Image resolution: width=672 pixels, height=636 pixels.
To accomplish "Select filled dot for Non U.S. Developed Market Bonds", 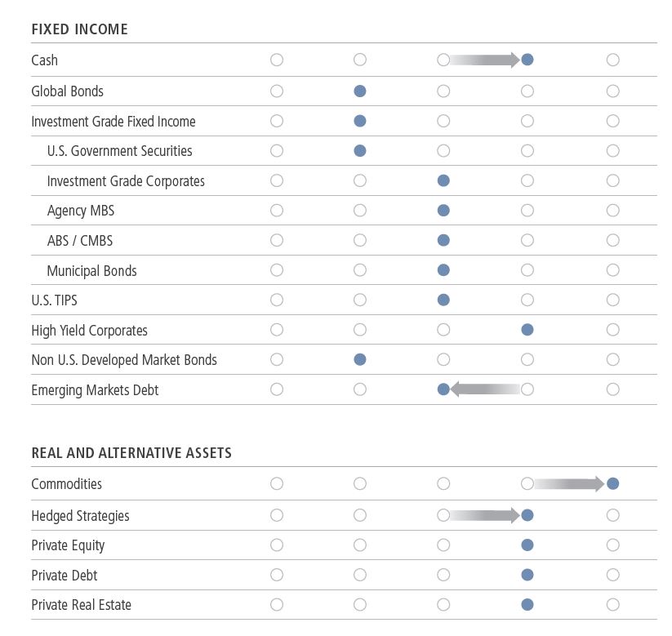I will tap(360, 359).
